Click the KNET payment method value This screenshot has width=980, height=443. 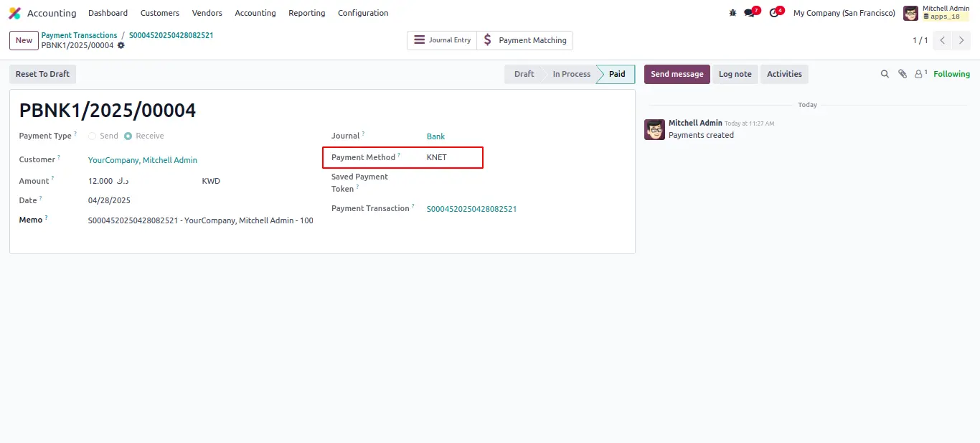[x=437, y=157]
